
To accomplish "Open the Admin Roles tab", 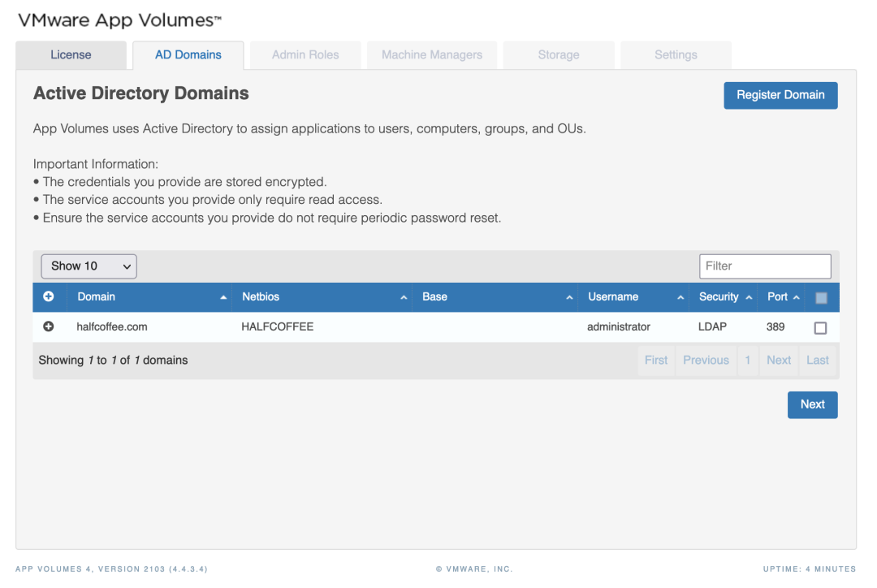I will 305,55.
